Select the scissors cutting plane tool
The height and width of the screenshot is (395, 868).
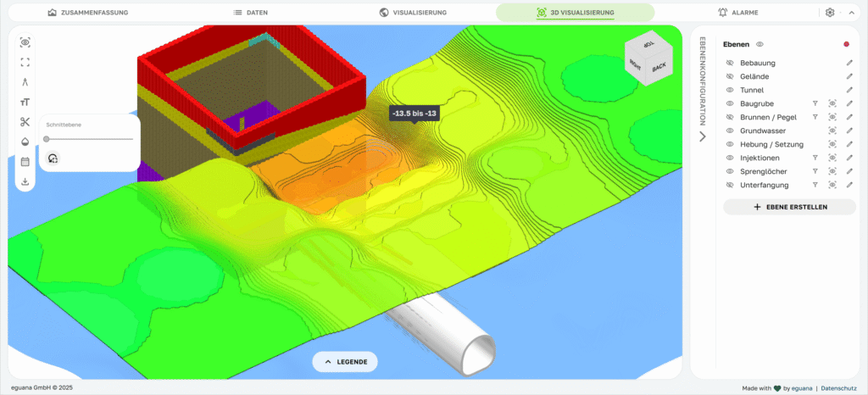pyautogui.click(x=25, y=121)
